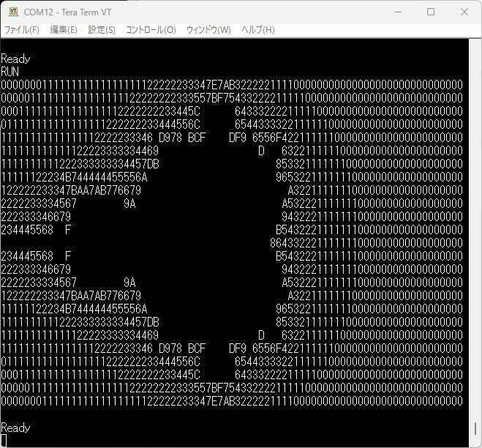The image size is (482, 448).
Task: Close the COM12 Tera Term window
Action: pos(464,12)
